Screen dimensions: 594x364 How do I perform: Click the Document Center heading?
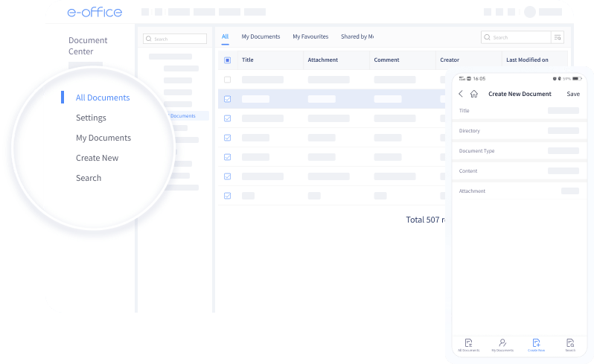tap(88, 46)
